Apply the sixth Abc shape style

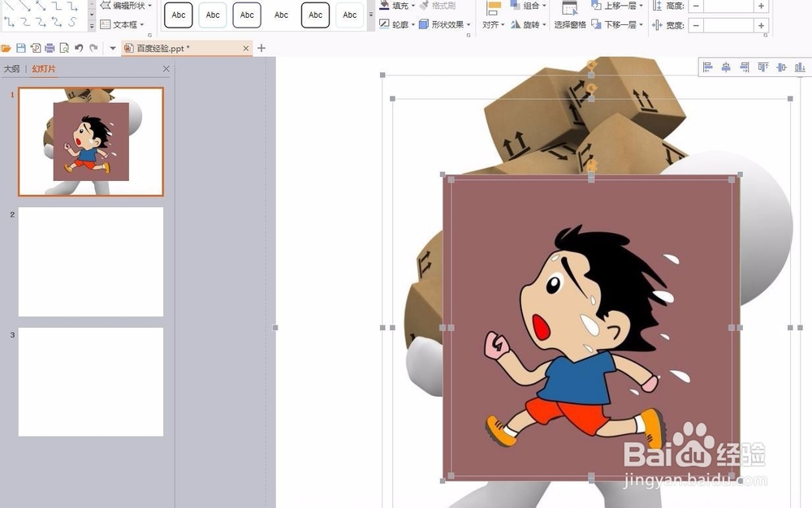349,15
